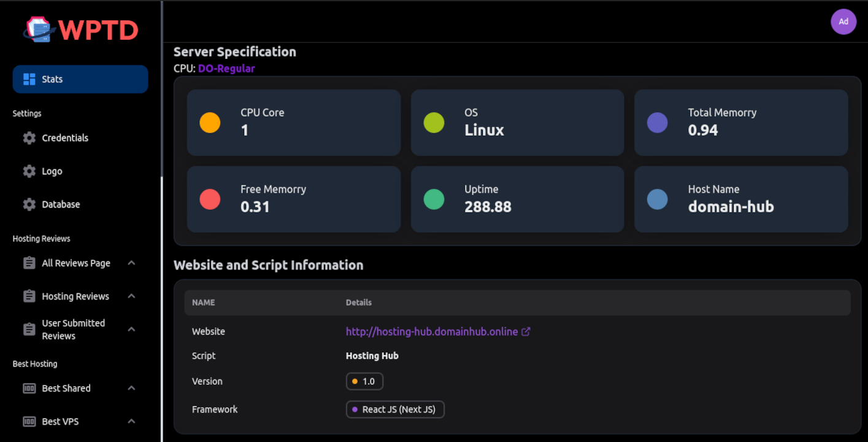Open the Stats menu item

80,79
